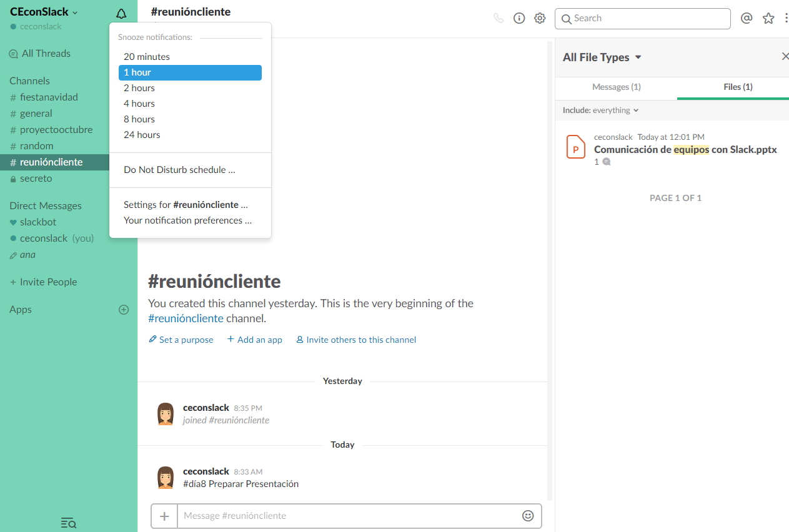Open the emoji picker smiley icon
This screenshot has width=789, height=532.
point(528,516)
